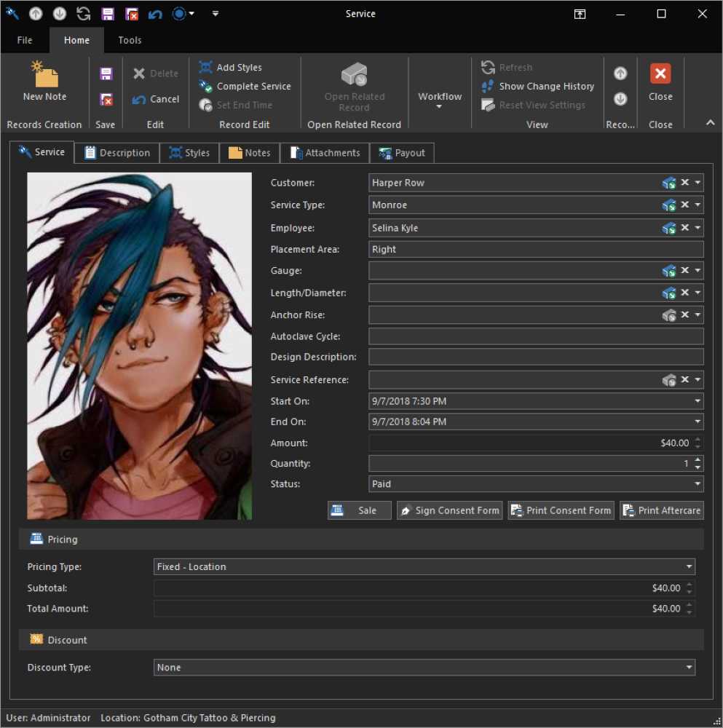
Task: Expand the Employee dropdown arrow
Action: coord(698,227)
